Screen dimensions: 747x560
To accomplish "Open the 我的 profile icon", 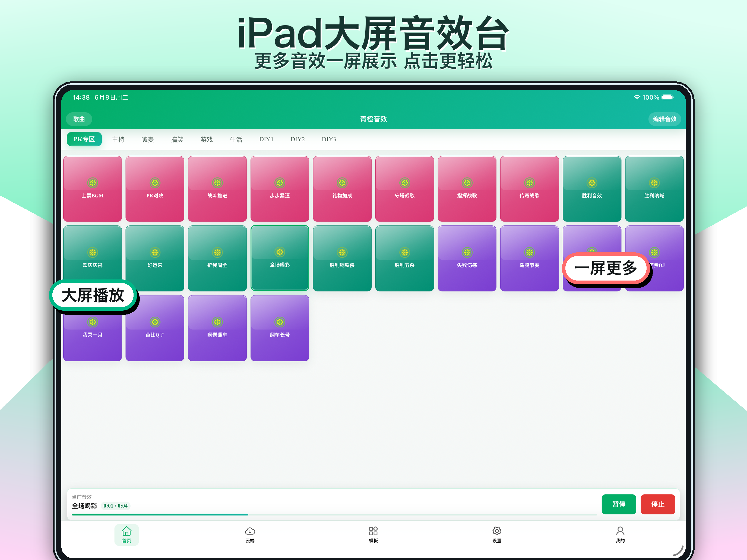I will [620, 534].
